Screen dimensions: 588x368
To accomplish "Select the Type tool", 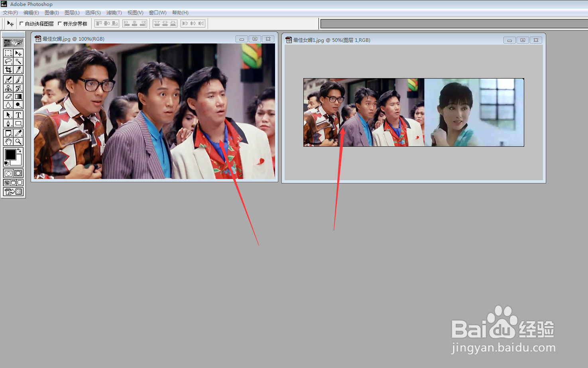I will click(18, 115).
